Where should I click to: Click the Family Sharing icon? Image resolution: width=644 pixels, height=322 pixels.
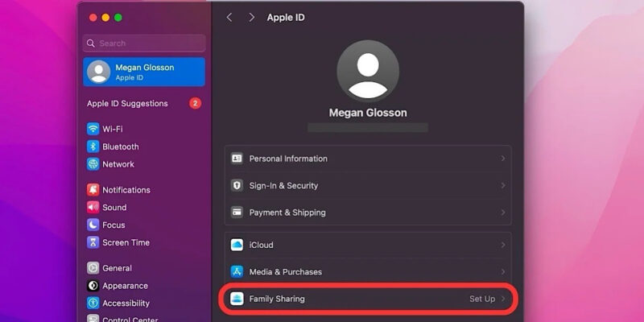click(237, 299)
